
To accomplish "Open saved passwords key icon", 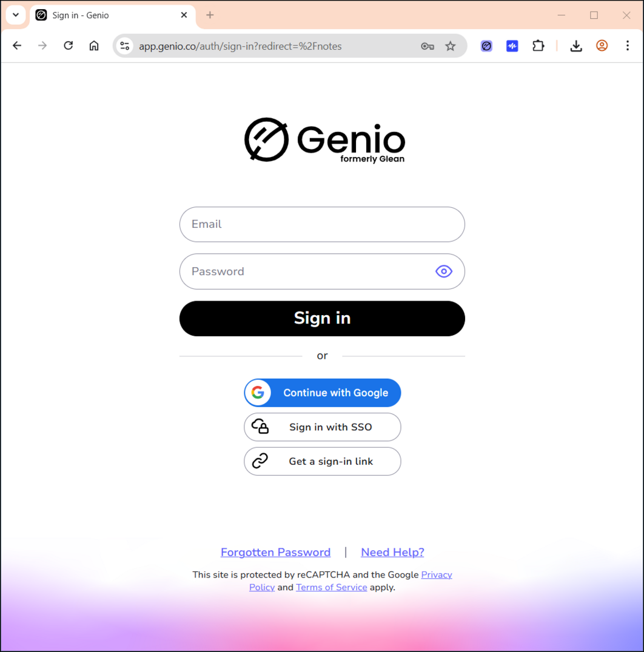I will (x=428, y=46).
